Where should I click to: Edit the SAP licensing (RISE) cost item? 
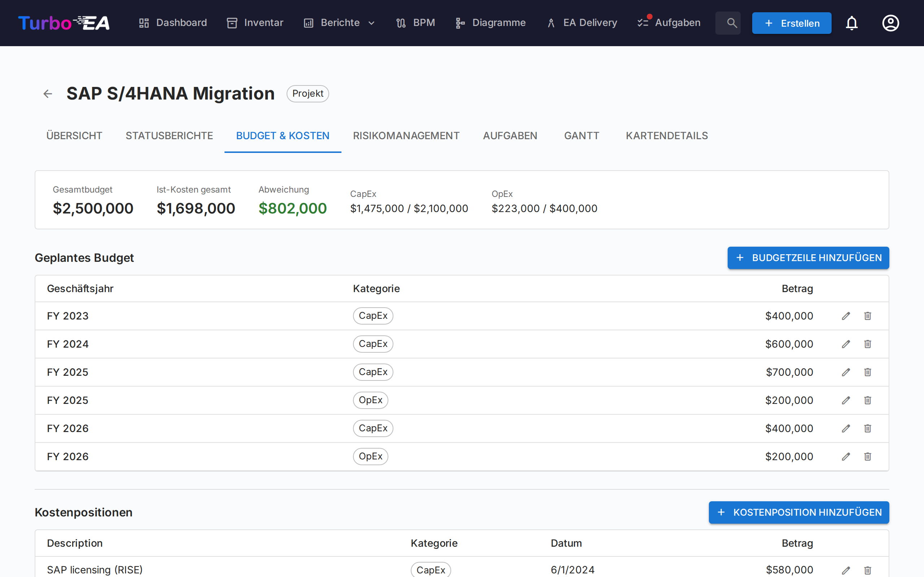pyautogui.click(x=846, y=570)
